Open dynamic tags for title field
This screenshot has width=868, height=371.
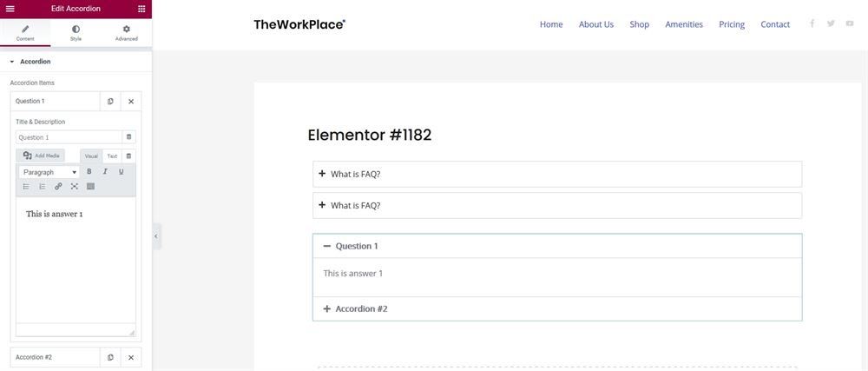point(129,137)
